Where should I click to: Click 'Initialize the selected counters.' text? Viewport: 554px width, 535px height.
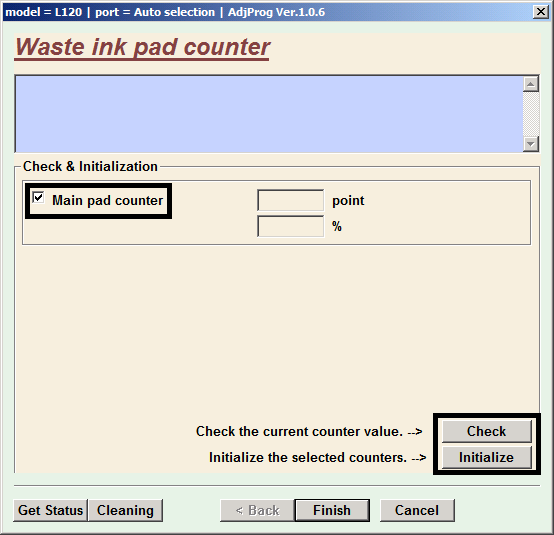pyautogui.click(x=308, y=457)
